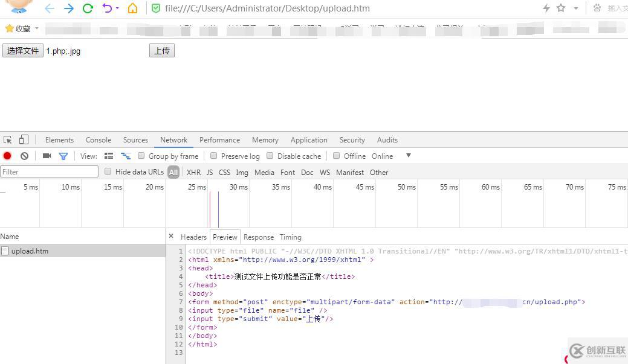The image size is (628, 364).
Task: Select upload.htm in the request list
Action: point(30,251)
